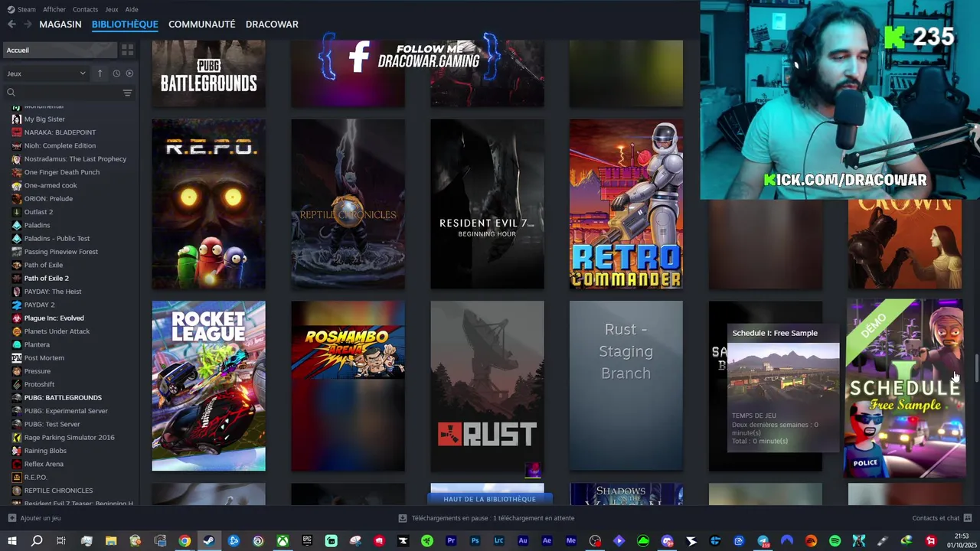980x551 pixels.
Task: Open the R.E.P.O. game cover
Action: click(x=208, y=204)
